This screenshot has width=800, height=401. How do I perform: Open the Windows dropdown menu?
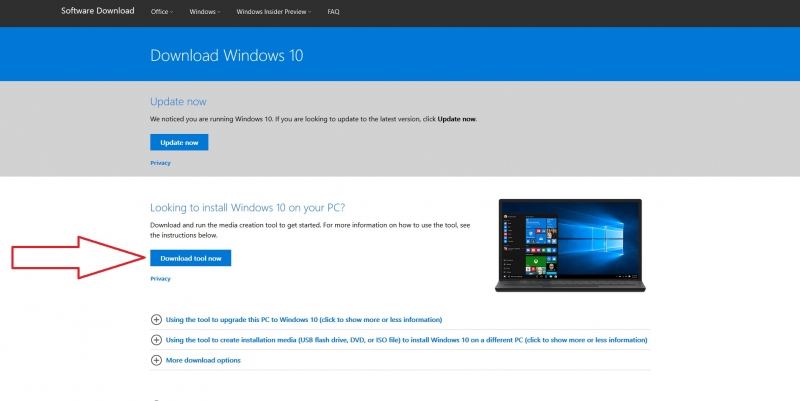tap(205, 11)
